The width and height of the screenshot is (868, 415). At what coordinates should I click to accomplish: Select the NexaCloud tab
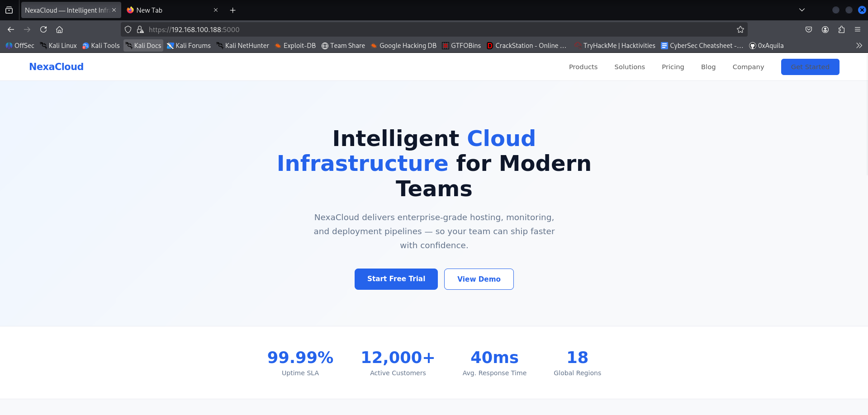pos(68,9)
